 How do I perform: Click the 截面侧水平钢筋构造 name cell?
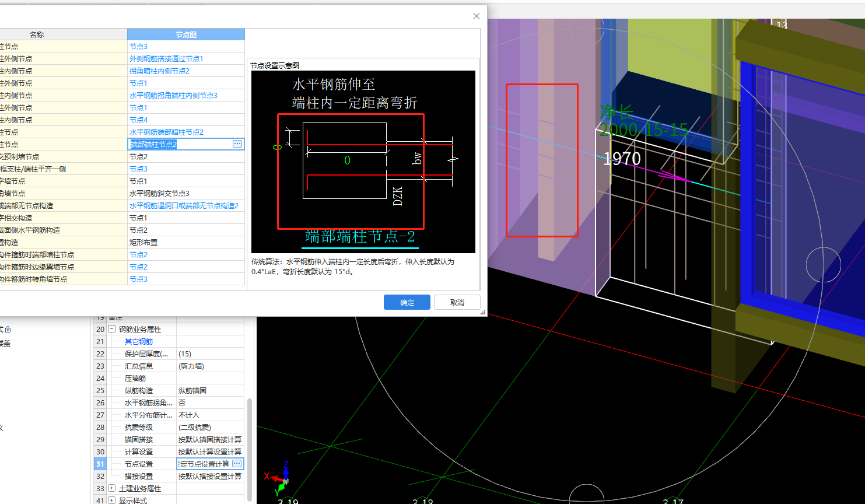[64, 230]
